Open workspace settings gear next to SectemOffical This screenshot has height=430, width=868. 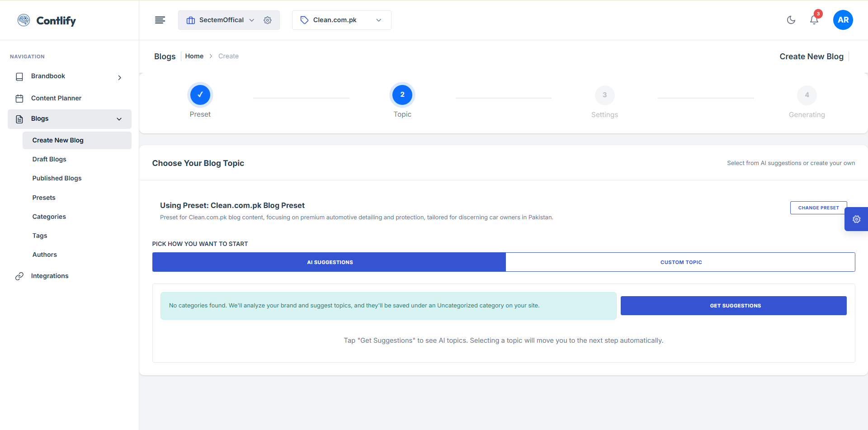(268, 20)
